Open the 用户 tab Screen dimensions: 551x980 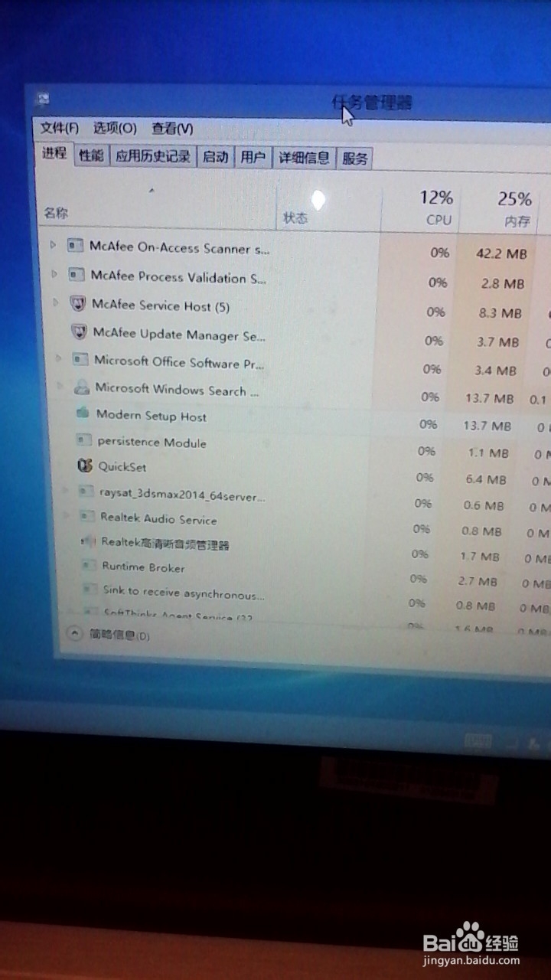[x=253, y=158]
